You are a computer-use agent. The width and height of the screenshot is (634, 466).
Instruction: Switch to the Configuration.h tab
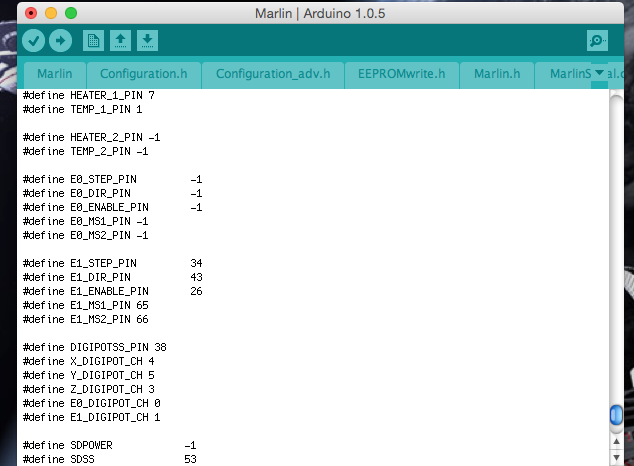point(143,75)
